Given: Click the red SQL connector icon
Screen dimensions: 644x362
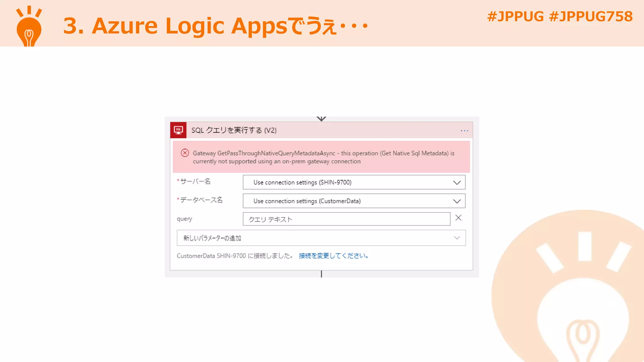Looking at the screenshot, I should pyautogui.click(x=178, y=130).
